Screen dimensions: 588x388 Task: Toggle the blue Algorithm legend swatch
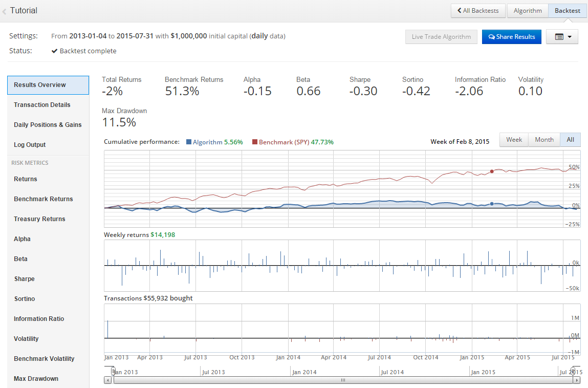[189, 142]
